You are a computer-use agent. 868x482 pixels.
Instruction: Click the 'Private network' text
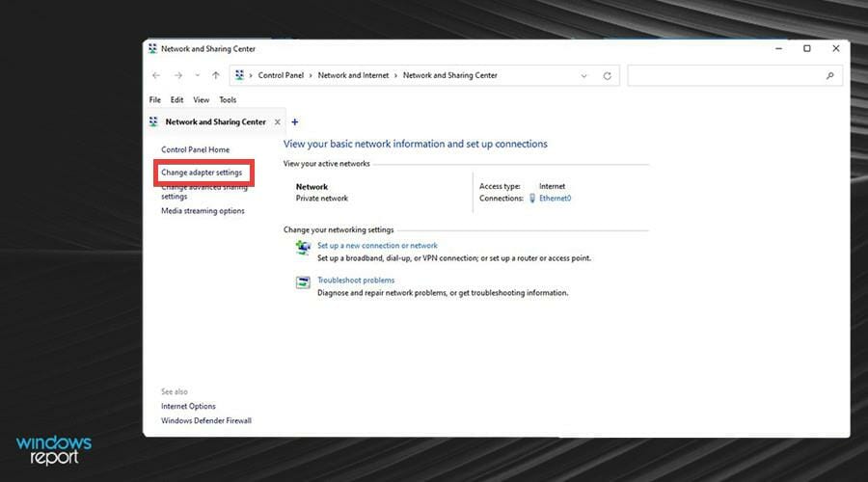point(321,199)
